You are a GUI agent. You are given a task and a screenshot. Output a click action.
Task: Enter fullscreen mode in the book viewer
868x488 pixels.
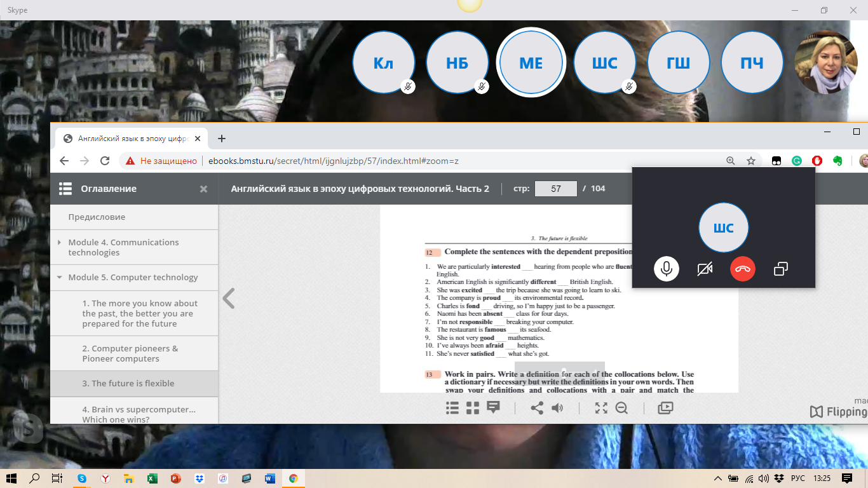click(601, 408)
